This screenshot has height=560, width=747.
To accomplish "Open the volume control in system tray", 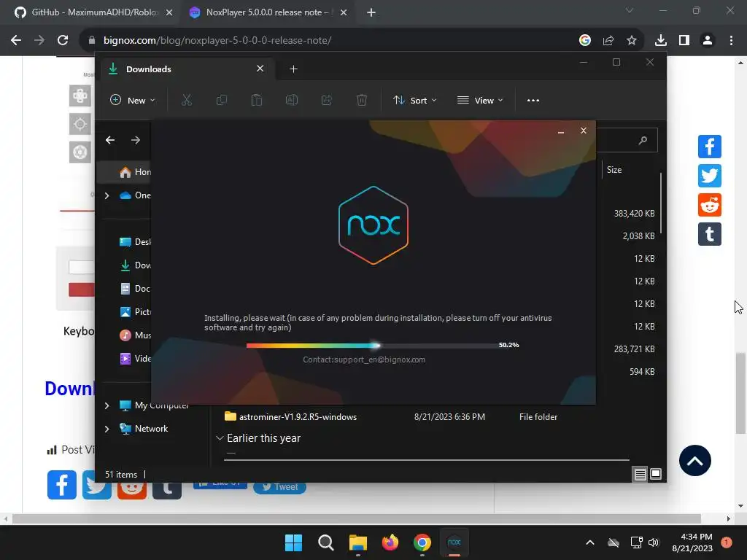I will pyautogui.click(x=653, y=542).
